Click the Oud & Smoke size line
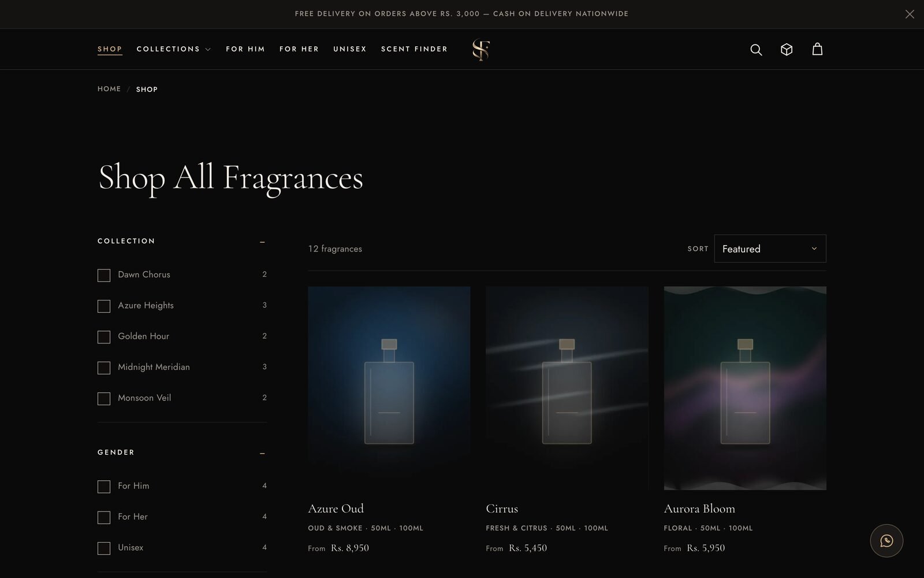The width and height of the screenshot is (924, 578). click(366, 528)
